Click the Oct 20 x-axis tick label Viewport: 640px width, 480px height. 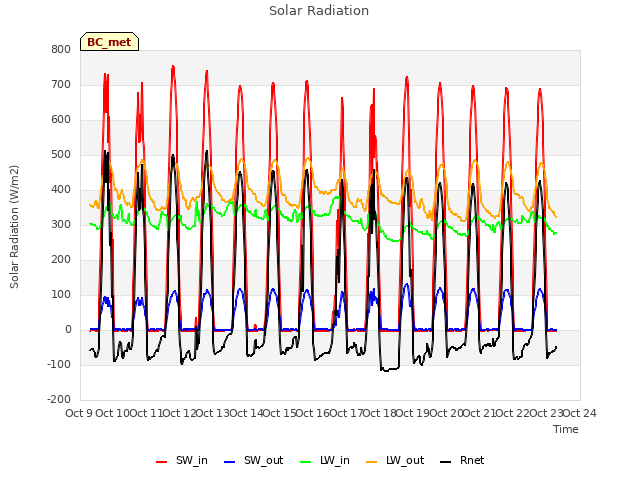(x=447, y=413)
